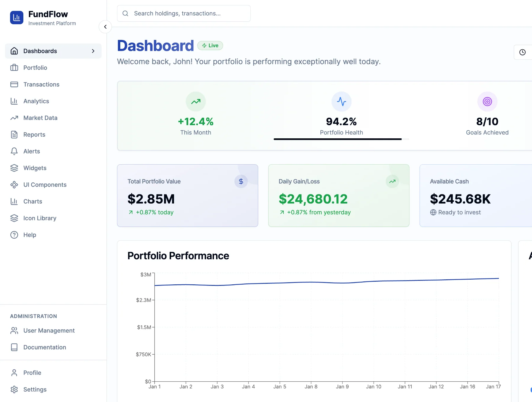This screenshot has height=402, width=532.
Task: Click the Documentation book icon
Action: click(14, 347)
